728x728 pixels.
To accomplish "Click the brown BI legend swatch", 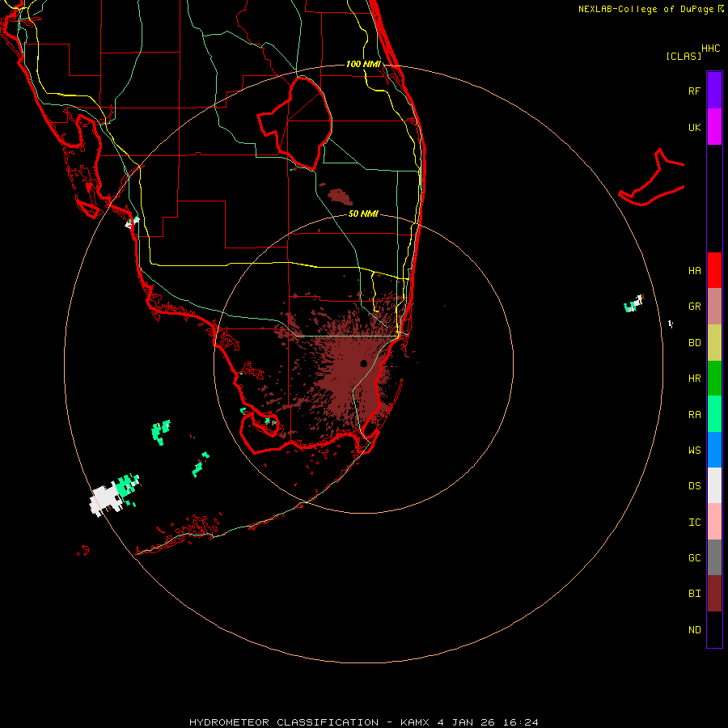I will [714, 594].
